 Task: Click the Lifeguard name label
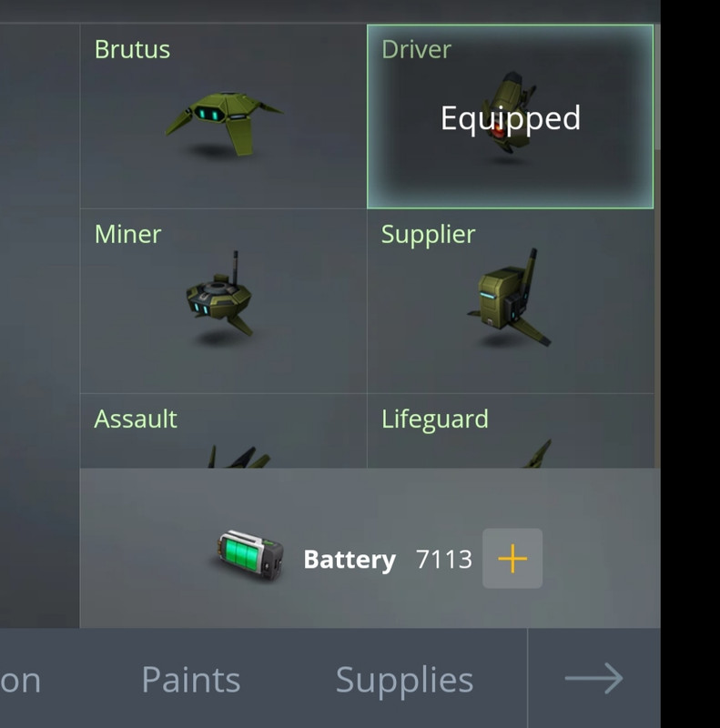(x=435, y=420)
